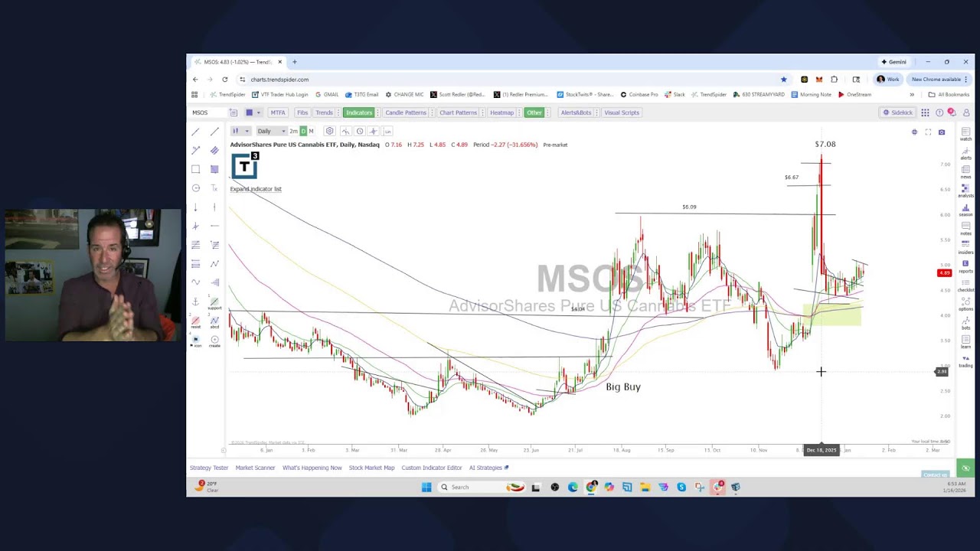Image resolution: width=980 pixels, height=551 pixels.
Task: Click the MSOS ticker symbol field
Action: point(208,112)
